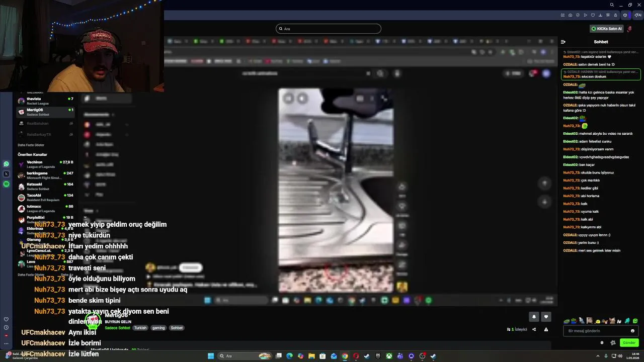
Task: Open the Vechiron recommended channel
Action: pyautogui.click(x=46, y=164)
